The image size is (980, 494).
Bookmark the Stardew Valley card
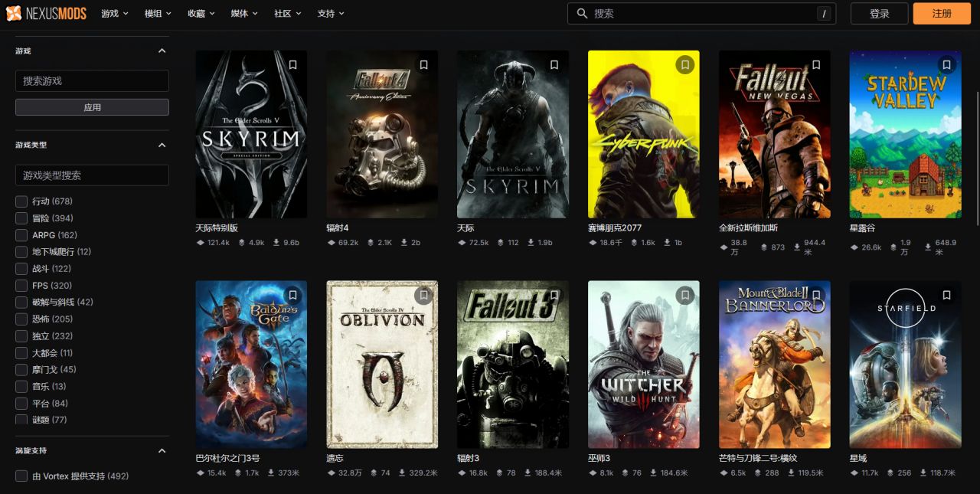[x=947, y=65]
